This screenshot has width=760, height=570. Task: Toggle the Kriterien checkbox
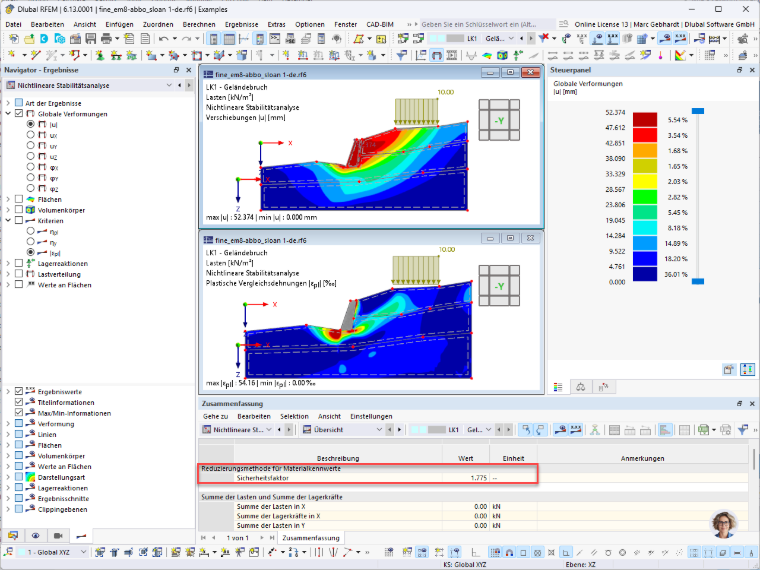(x=19, y=220)
